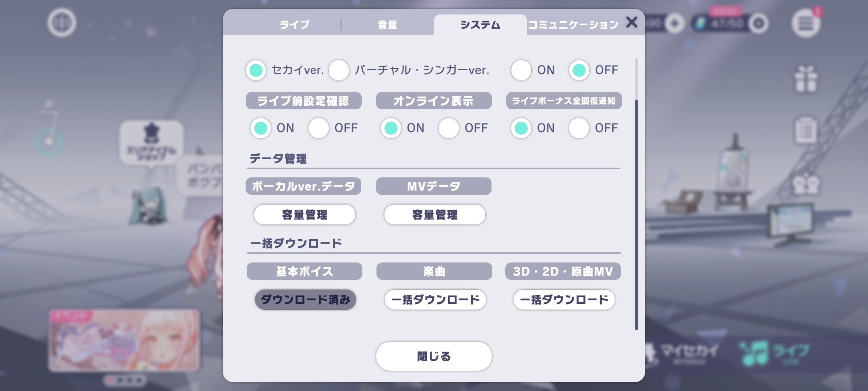This screenshot has height=391, width=868.
Task: Open the clipboard missions icon
Action: (x=805, y=130)
